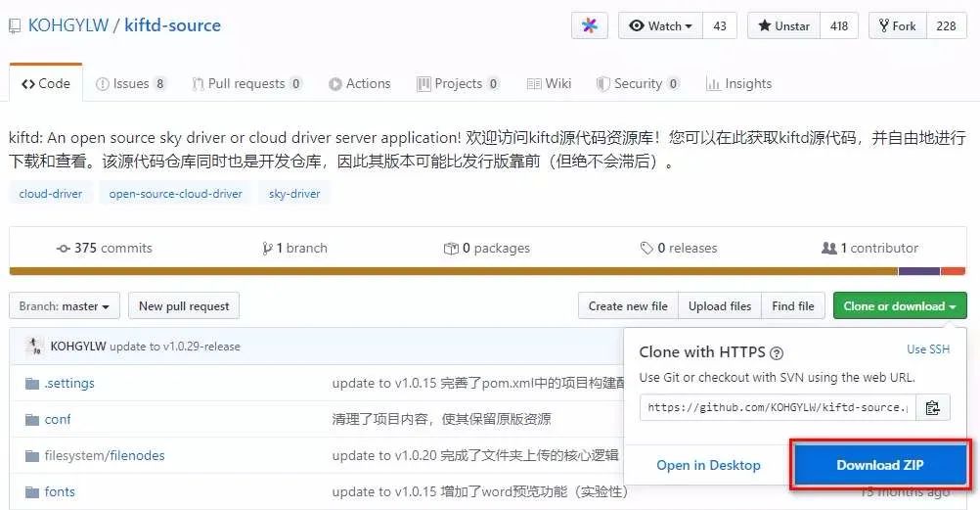Click the filesystem/filenodes folder icon

point(32,455)
